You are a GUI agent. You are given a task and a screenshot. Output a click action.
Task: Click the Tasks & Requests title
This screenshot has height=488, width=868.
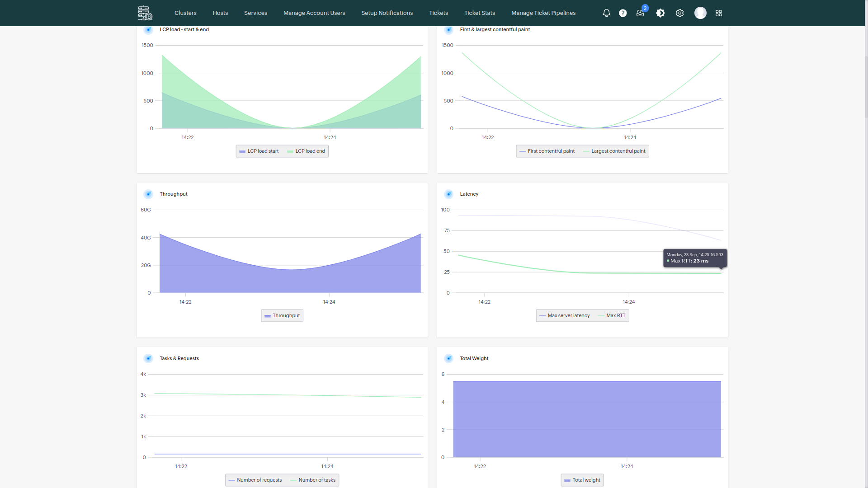tap(179, 359)
